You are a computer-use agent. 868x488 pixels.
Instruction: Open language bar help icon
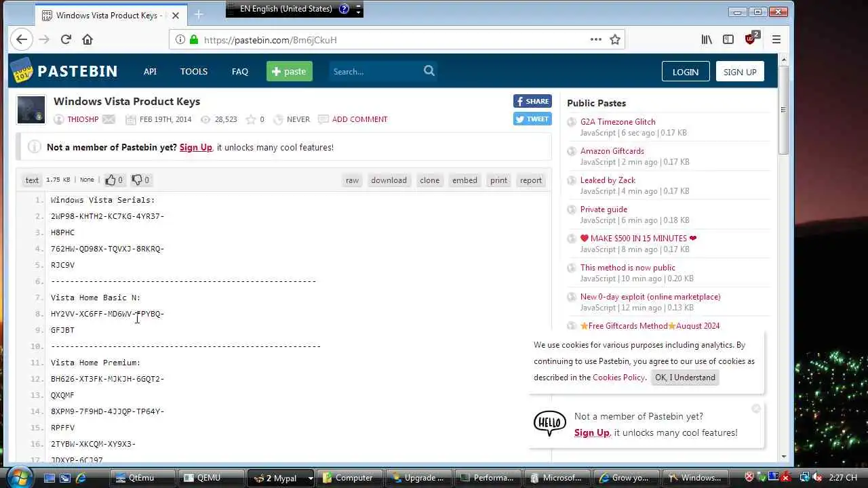click(344, 9)
